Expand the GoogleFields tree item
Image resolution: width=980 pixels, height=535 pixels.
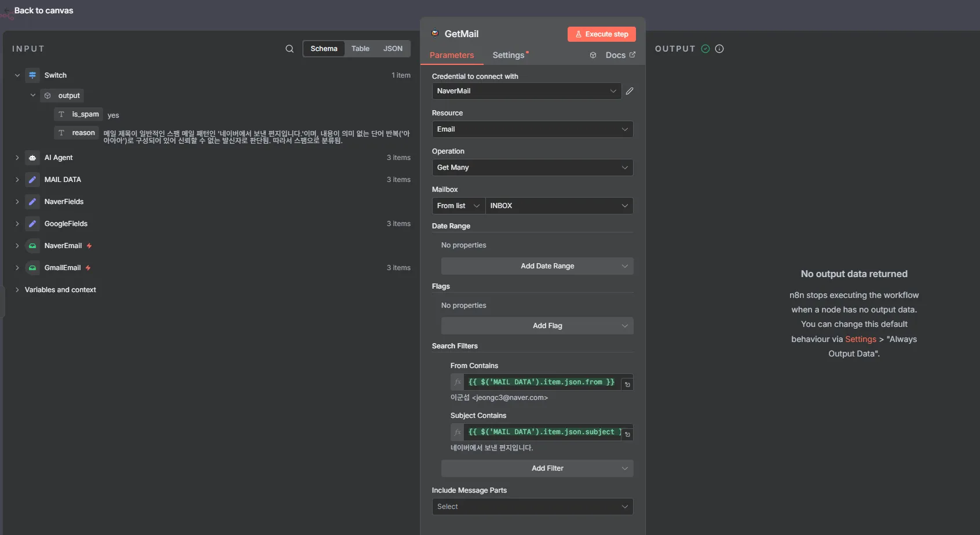tap(17, 224)
